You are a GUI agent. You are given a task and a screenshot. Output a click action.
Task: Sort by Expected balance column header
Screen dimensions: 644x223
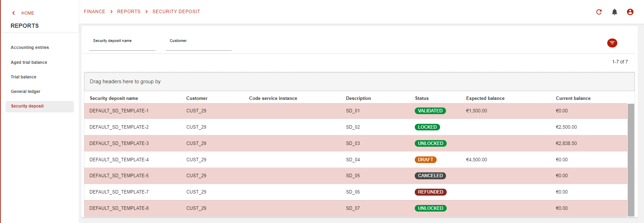click(x=485, y=98)
